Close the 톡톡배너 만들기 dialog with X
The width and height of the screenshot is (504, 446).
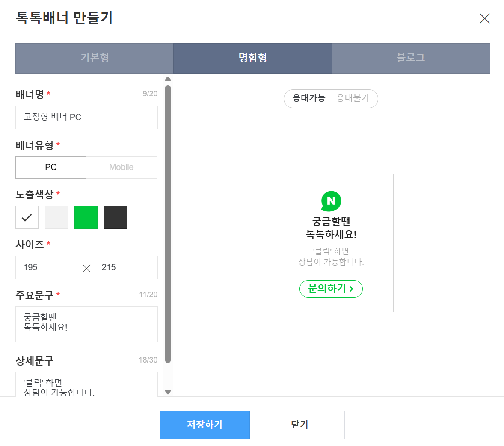click(484, 18)
